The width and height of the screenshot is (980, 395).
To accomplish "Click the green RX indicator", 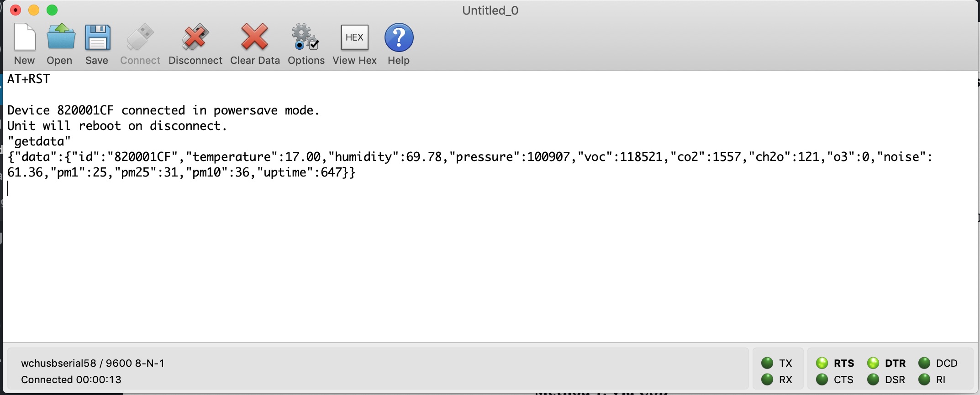I will click(x=768, y=379).
